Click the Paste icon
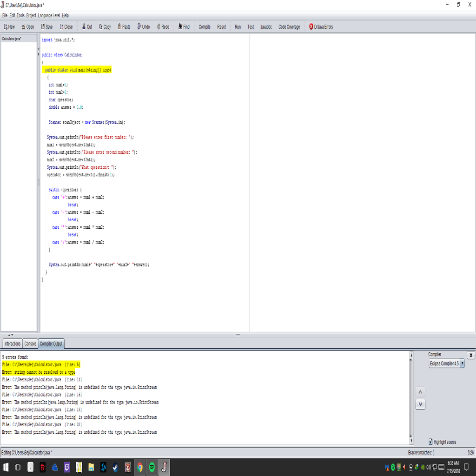The height and width of the screenshot is (476, 476). coord(124,26)
